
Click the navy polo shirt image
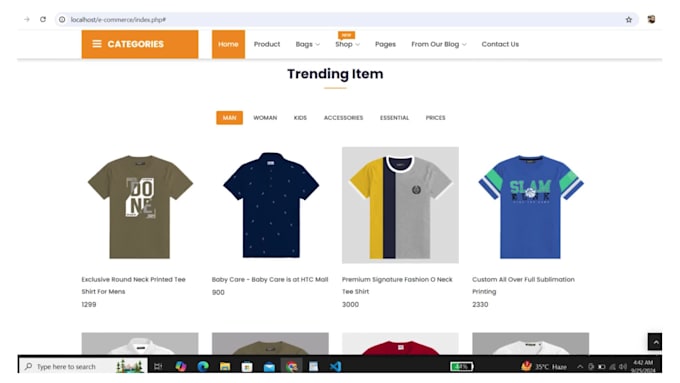click(x=270, y=205)
